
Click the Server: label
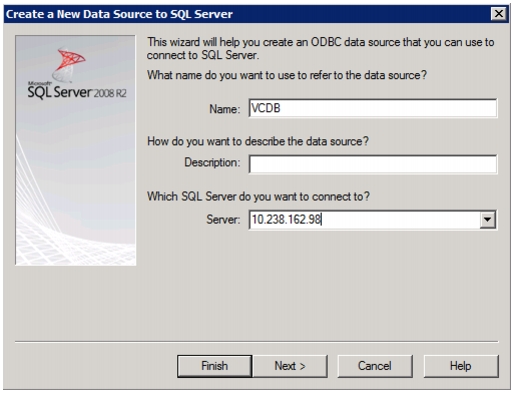point(223,219)
